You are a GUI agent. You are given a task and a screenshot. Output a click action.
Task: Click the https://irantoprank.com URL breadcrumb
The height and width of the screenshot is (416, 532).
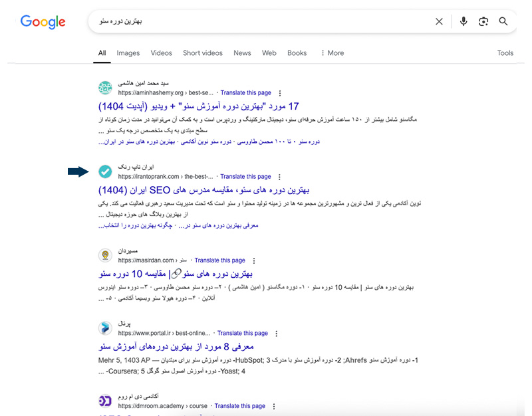click(166, 176)
